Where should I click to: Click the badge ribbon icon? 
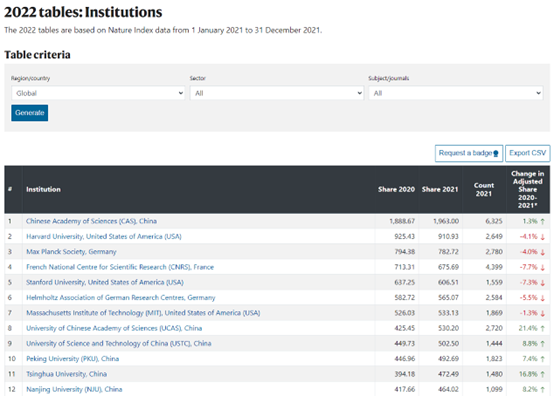tap(496, 154)
